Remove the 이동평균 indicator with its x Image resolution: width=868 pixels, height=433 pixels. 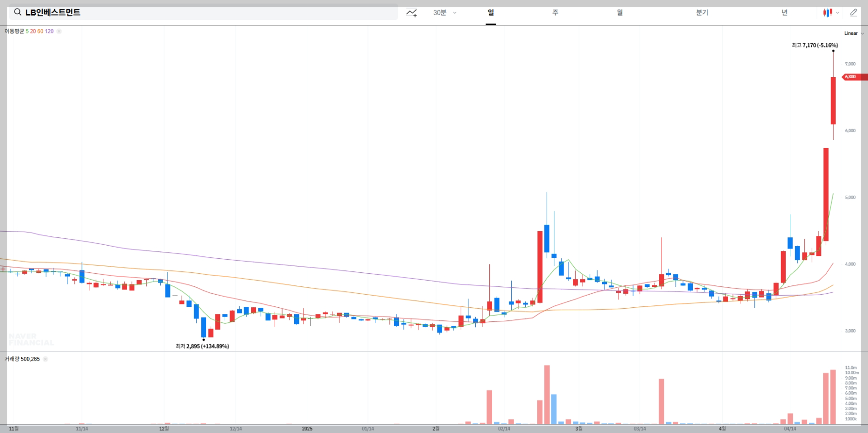pyautogui.click(x=59, y=31)
